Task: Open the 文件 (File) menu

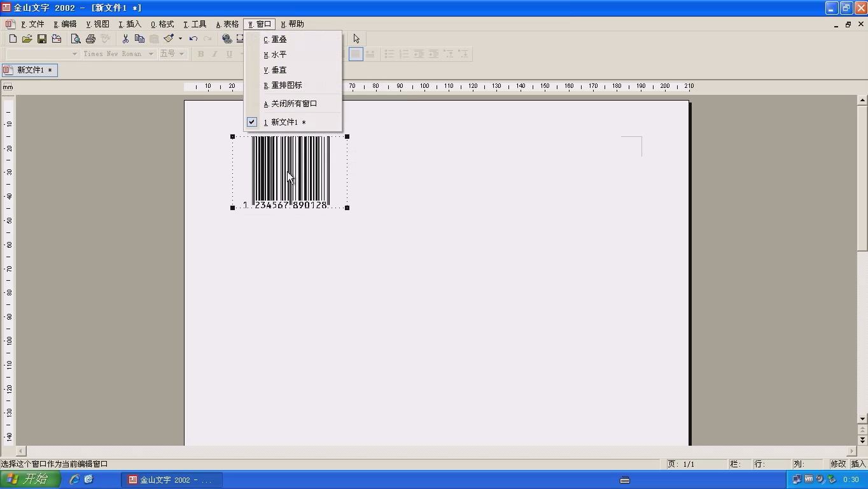Action: click(x=32, y=24)
